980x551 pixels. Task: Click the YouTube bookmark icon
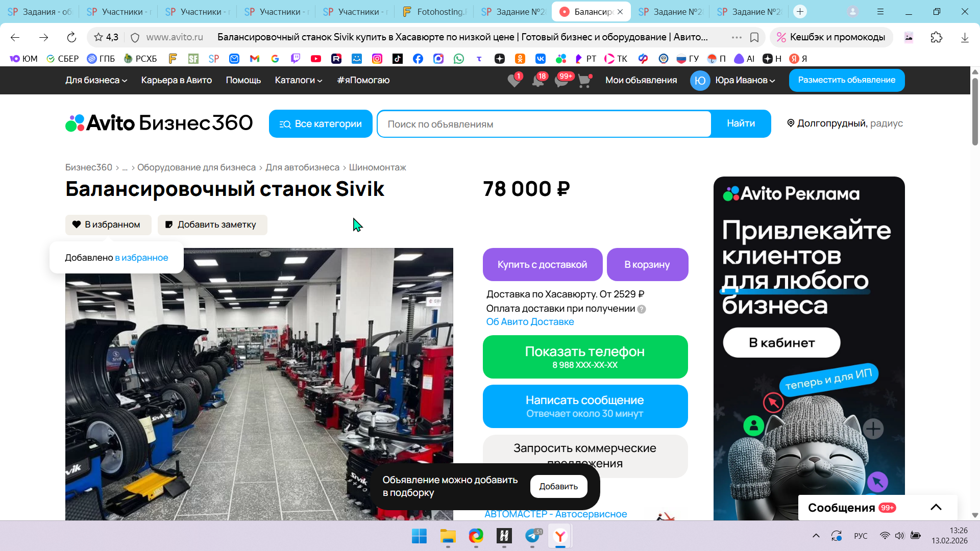316,59
